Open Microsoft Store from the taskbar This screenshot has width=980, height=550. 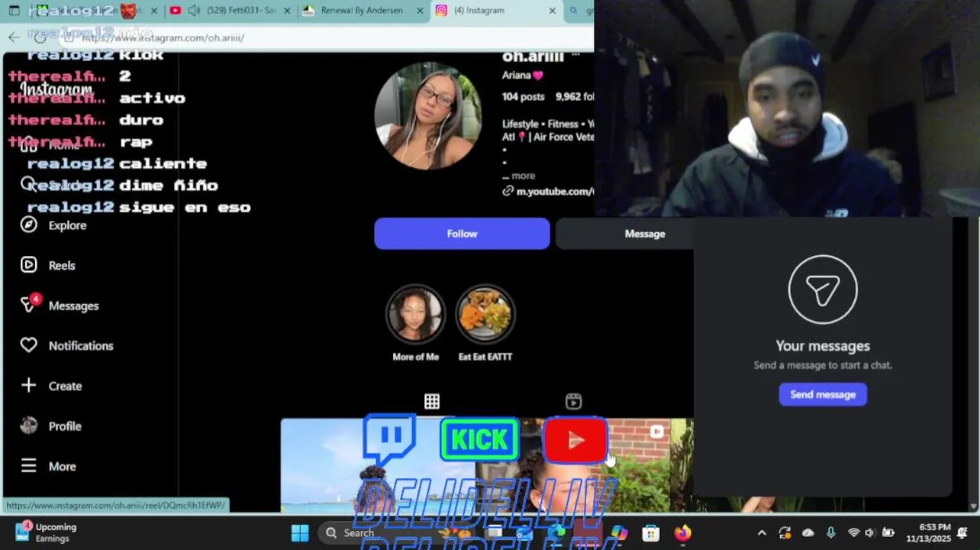click(650, 532)
